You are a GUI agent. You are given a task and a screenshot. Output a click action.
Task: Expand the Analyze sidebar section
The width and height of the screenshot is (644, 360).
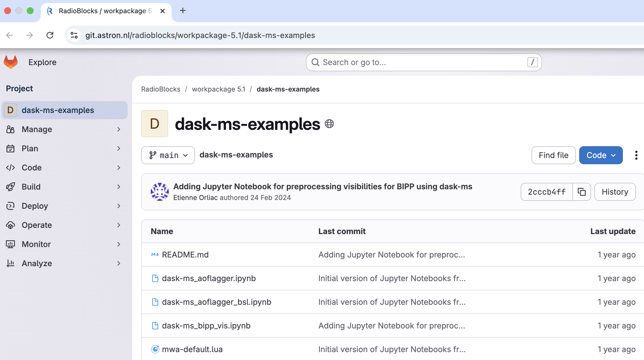(64, 263)
